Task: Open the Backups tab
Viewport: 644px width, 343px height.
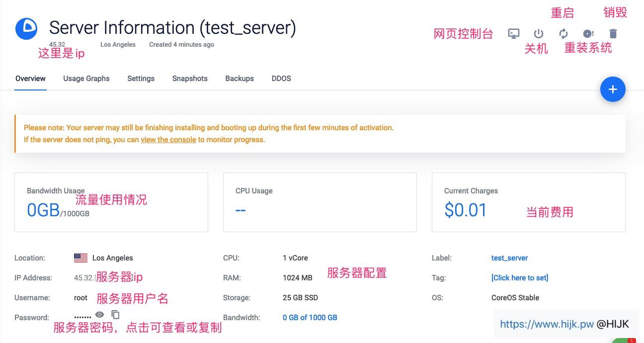Action: [x=240, y=78]
